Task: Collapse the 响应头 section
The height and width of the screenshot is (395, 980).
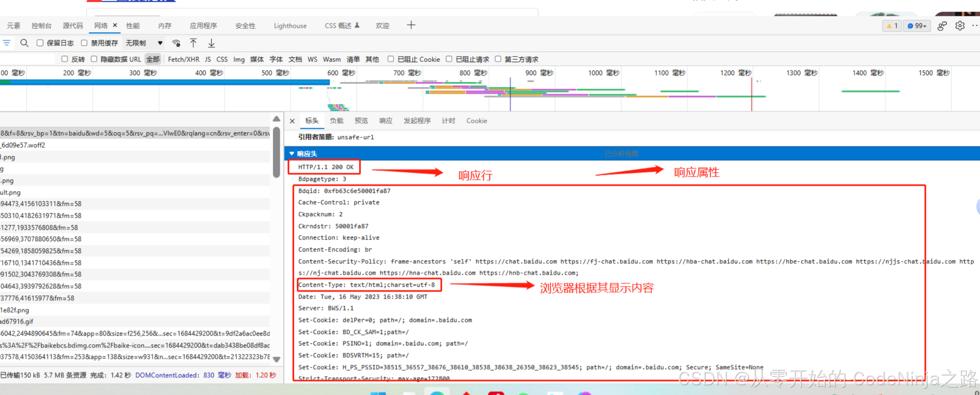Action: click(x=291, y=153)
